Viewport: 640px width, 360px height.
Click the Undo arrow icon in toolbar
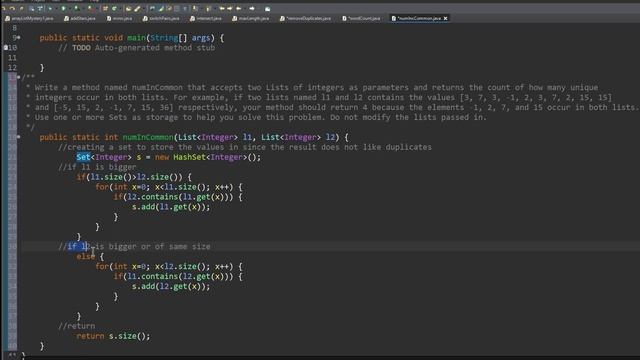click(x=4, y=9)
